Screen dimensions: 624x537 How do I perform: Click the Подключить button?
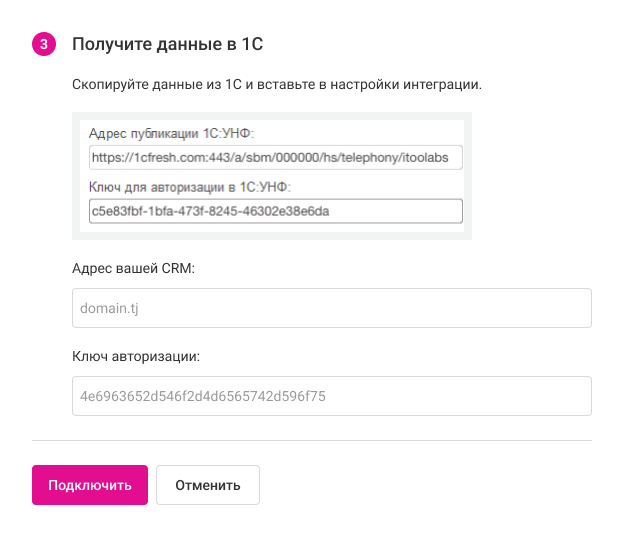90,485
